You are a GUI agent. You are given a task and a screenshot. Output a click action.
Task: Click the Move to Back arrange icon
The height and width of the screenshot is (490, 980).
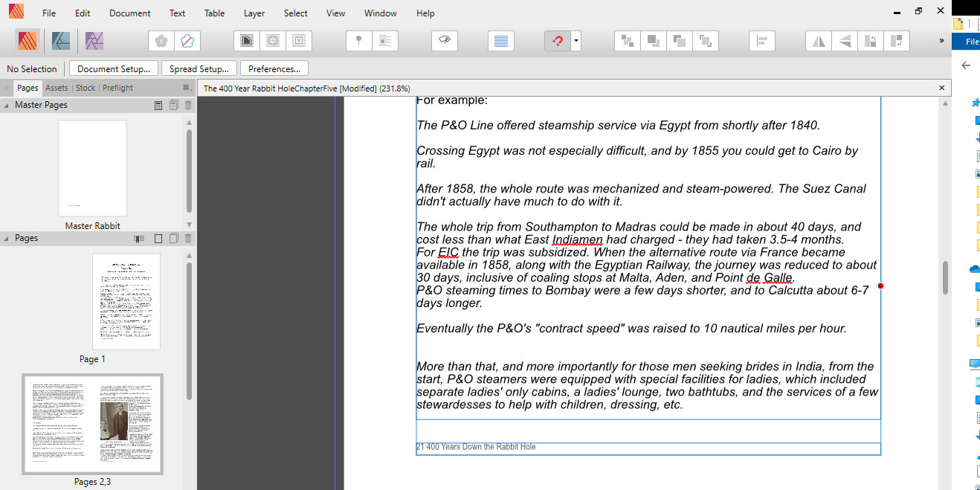628,41
